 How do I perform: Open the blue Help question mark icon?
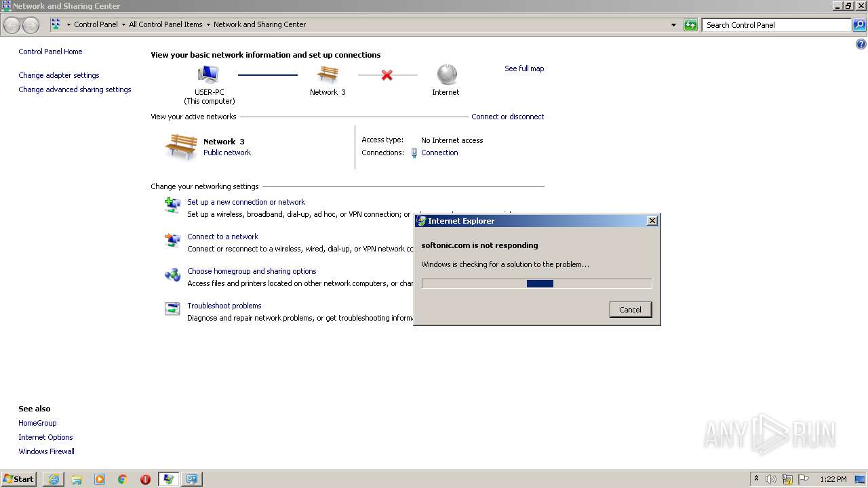point(861,45)
